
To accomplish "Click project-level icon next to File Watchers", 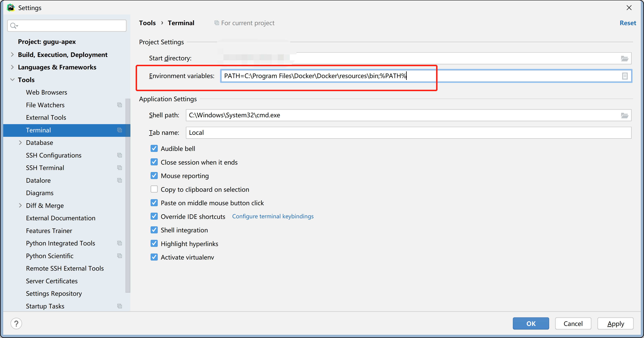I will [120, 105].
